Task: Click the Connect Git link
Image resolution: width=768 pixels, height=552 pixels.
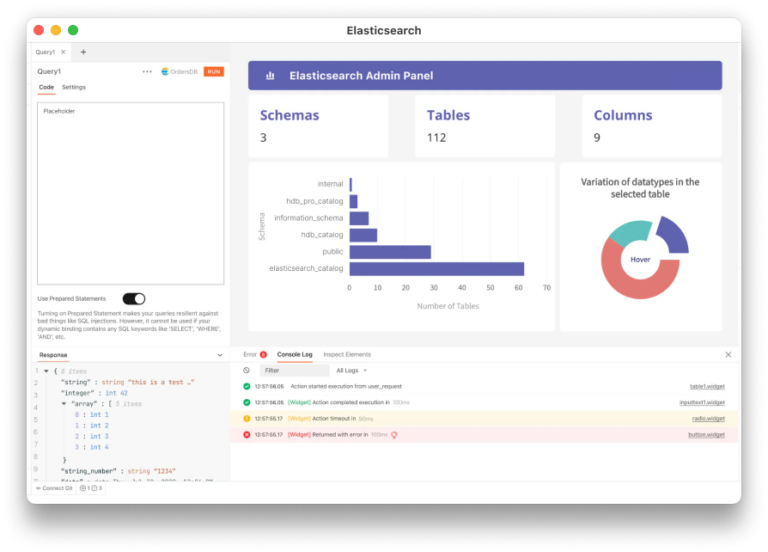Action: point(54,488)
